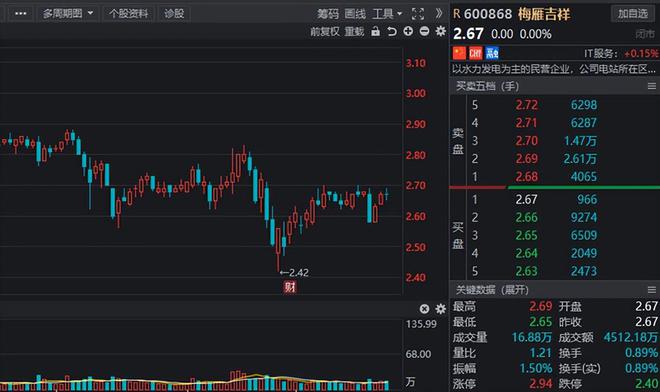
Task: Click the current price 2.67 header
Action: [468, 34]
